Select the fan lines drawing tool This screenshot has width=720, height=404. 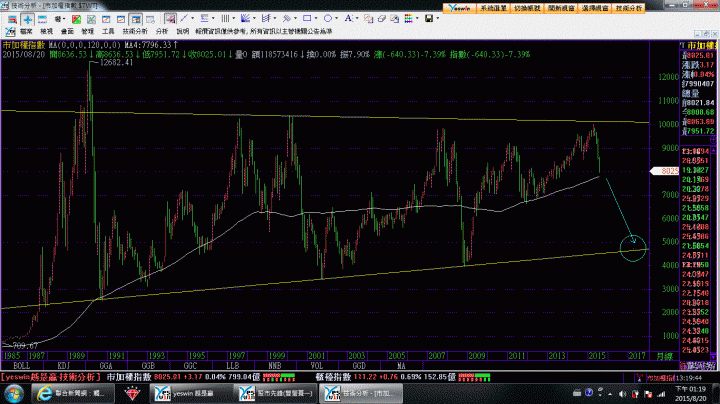(x=245, y=19)
